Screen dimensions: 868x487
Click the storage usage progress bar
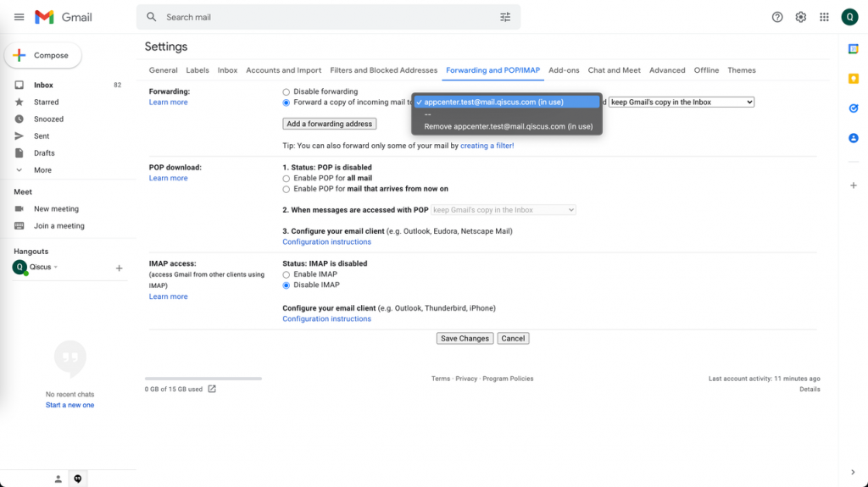tap(203, 379)
